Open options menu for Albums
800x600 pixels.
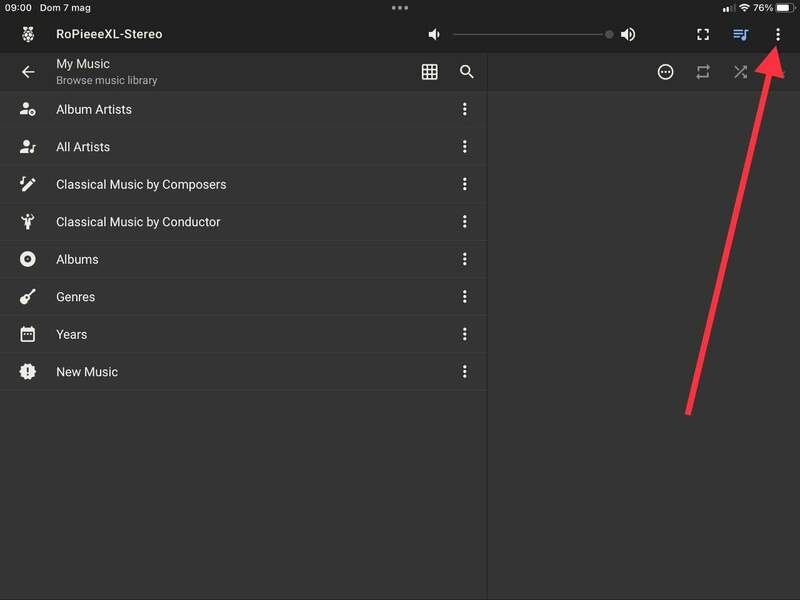point(464,259)
